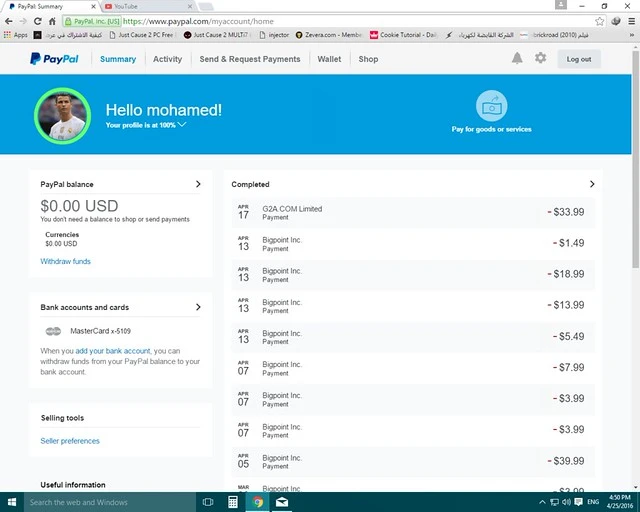Reload the page with the refresh icon

(x=38, y=21)
